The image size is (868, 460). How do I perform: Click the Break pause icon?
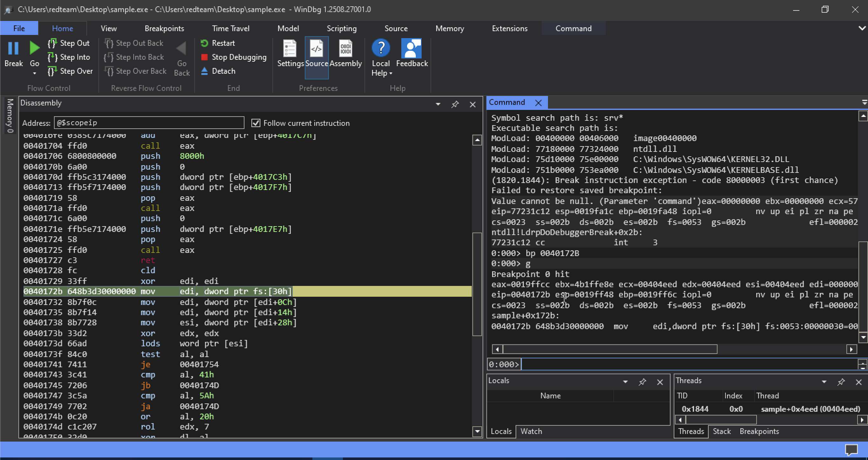(13, 48)
